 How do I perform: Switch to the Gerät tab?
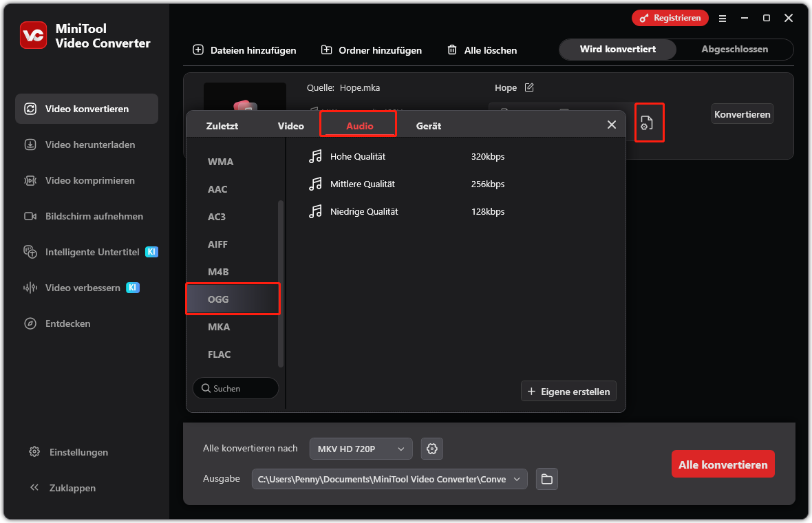click(429, 126)
